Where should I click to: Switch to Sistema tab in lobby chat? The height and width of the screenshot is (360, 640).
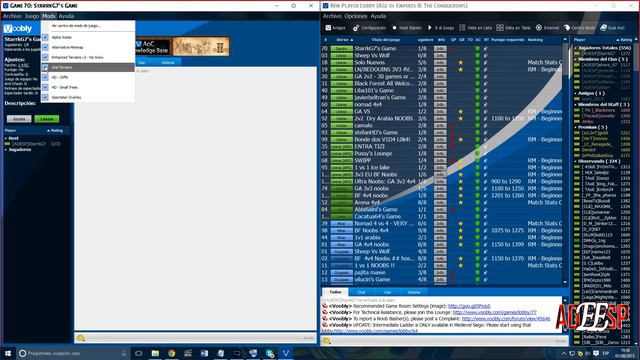click(413, 292)
